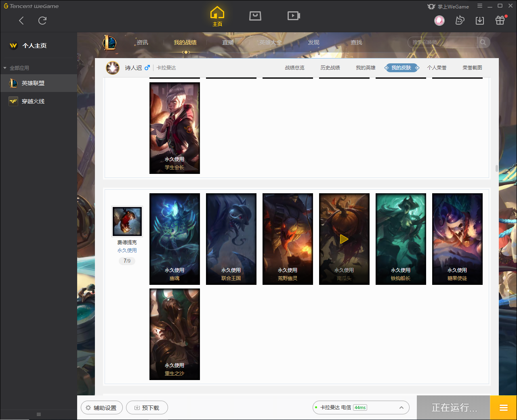
Task: Click the 预下载 pre-download button
Action: 147,408
